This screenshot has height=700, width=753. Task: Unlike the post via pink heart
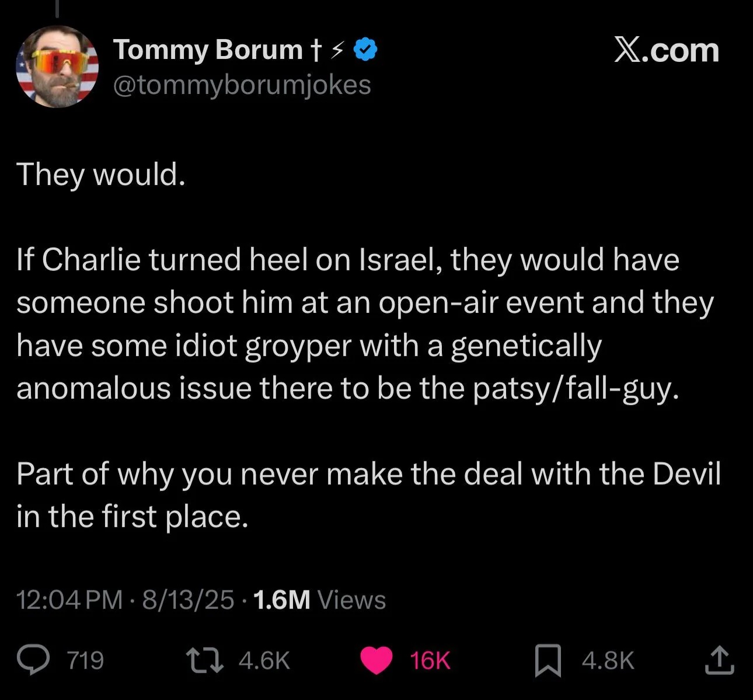pos(376,661)
